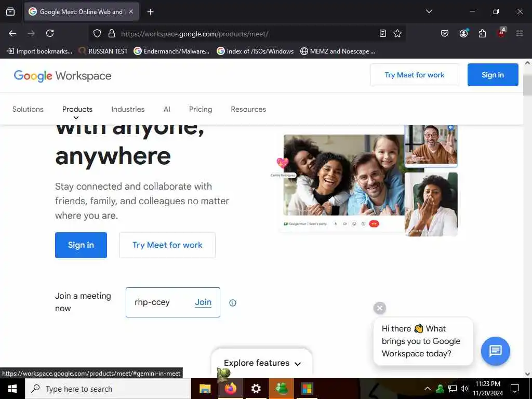The height and width of the screenshot is (399, 532).
Task: Open the Products navigation menu
Action: (x=77, y=109)
